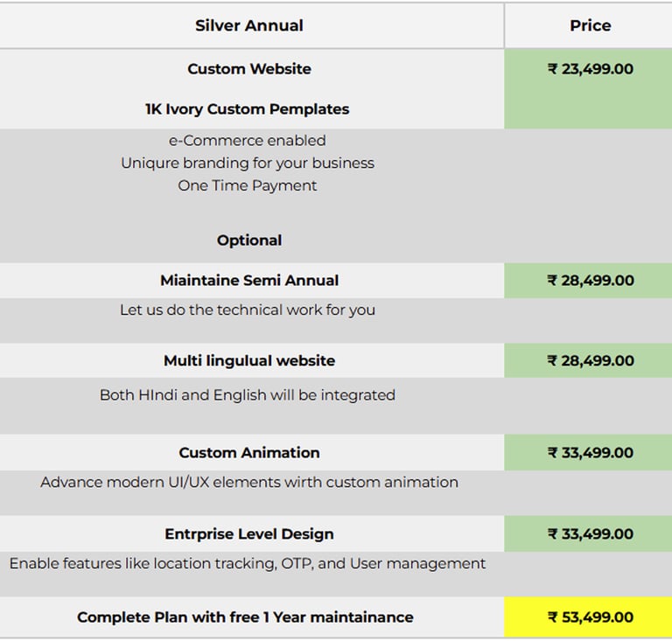Image resolution: width=672 pixels, height=641 pixels.
Task: Click the Semi Annual ₹ 28,499.00 price
Action: click(x=590, y=281)
